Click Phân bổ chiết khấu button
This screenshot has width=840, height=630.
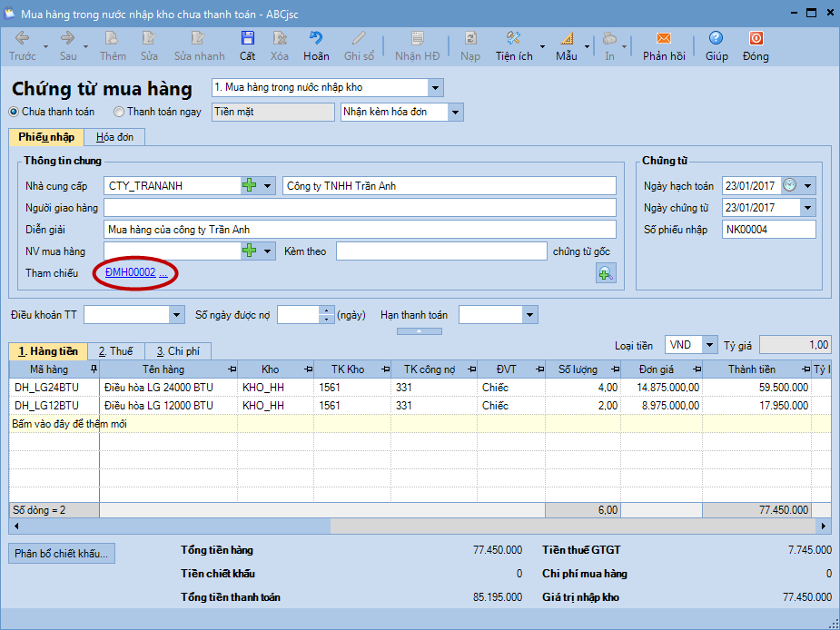pyautogui.click(x=62, y=553)
